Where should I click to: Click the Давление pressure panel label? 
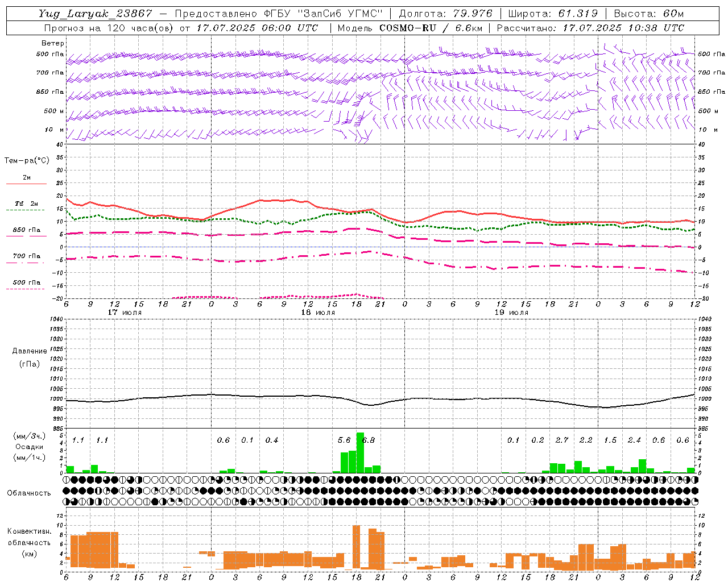(x=29, y=351)
